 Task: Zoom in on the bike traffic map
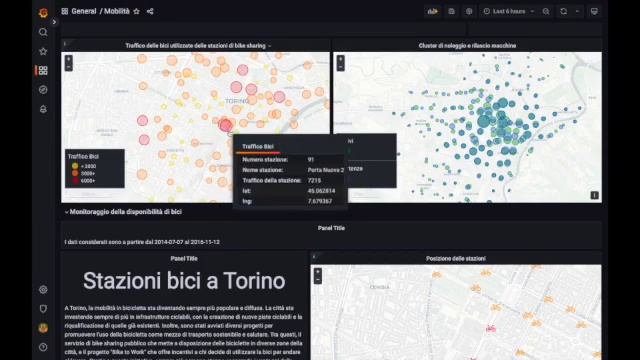69,60
